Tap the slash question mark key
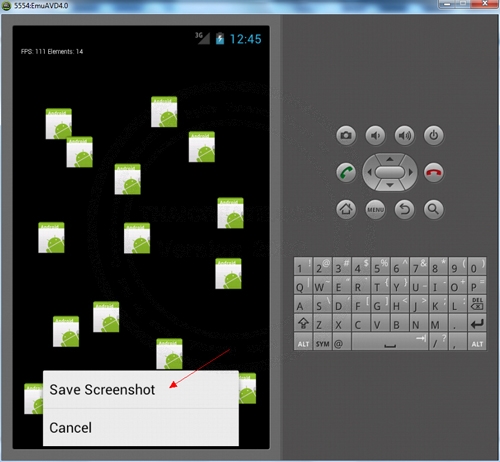This screenshot has height=462, width=500. pos(438,342)
